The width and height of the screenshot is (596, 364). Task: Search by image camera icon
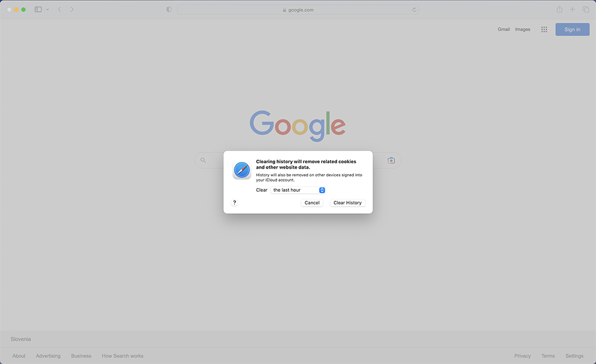(x=391, y=161)
